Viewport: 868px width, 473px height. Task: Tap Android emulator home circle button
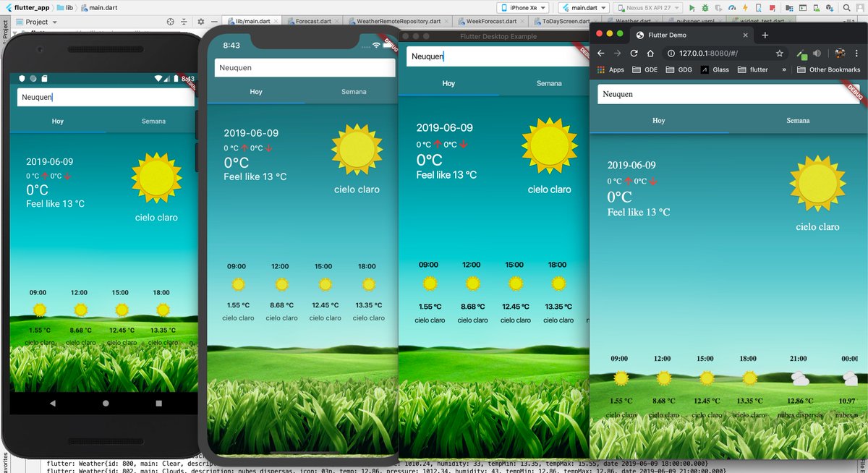106,403
